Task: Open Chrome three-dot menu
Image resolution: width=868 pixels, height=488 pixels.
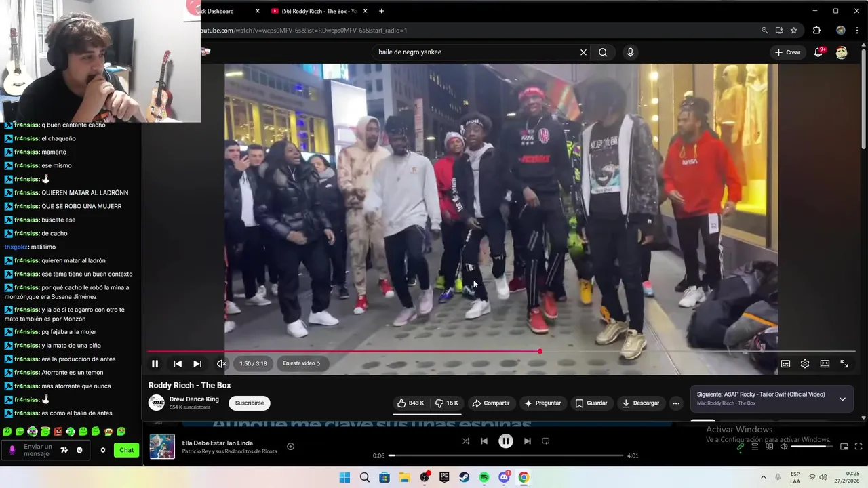Action: (856, 30)
